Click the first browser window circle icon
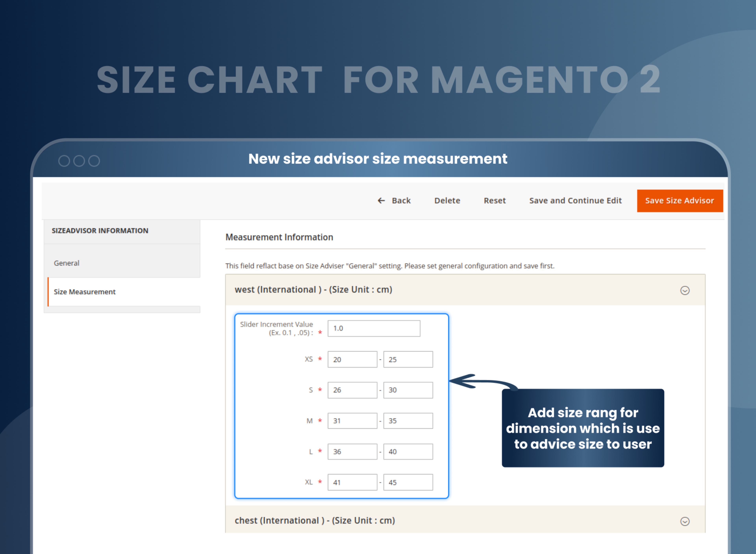Screen dimensions: 756x554 point(64,161)
